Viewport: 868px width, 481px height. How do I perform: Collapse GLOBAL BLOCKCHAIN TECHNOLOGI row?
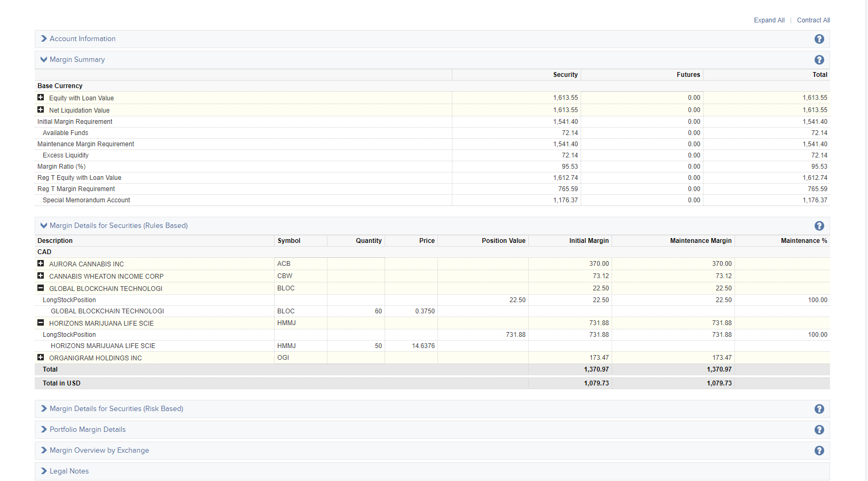[41, 288]
